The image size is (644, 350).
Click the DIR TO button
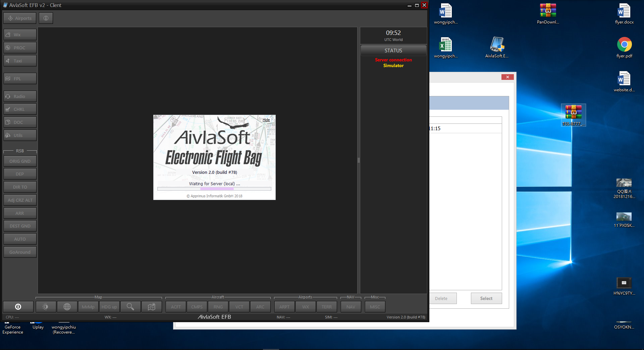point(20,187)
